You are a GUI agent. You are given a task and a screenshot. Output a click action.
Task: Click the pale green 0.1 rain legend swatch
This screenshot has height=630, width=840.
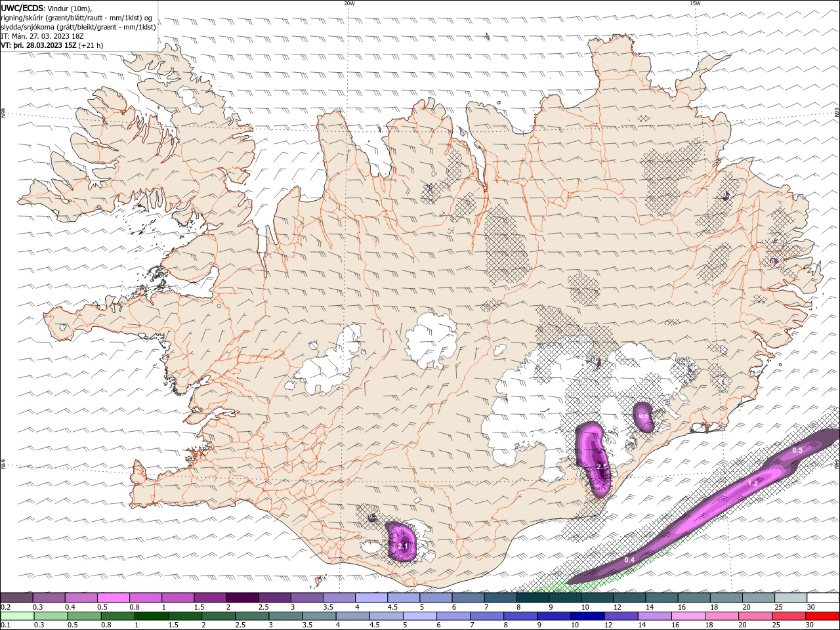pyautogui.click(x=17, y=616)
